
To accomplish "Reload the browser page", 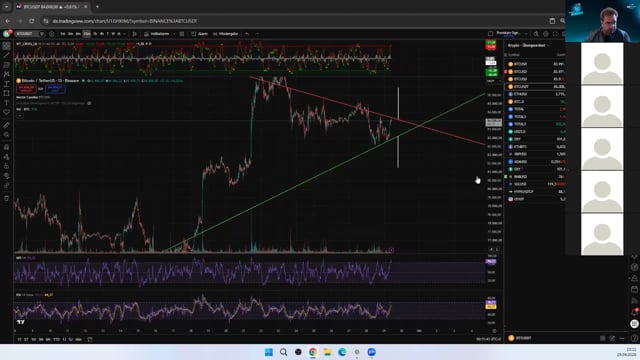I will click(31, 21).
